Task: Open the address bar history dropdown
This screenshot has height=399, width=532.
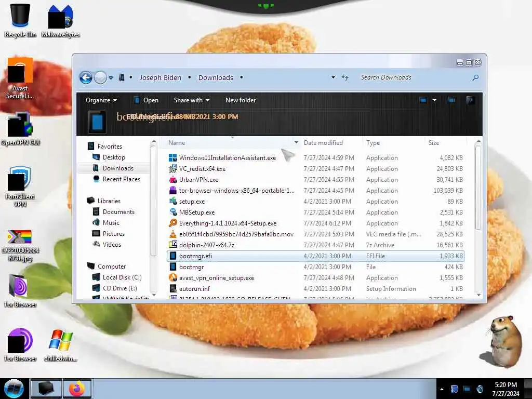Action: point(333,78)
